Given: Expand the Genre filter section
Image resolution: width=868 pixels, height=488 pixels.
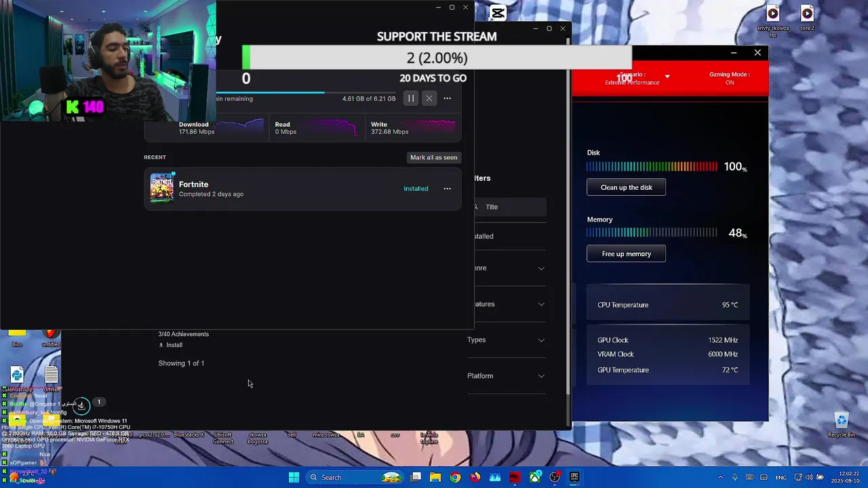Looking at the screenshot, I should click(x=509, y=268).
